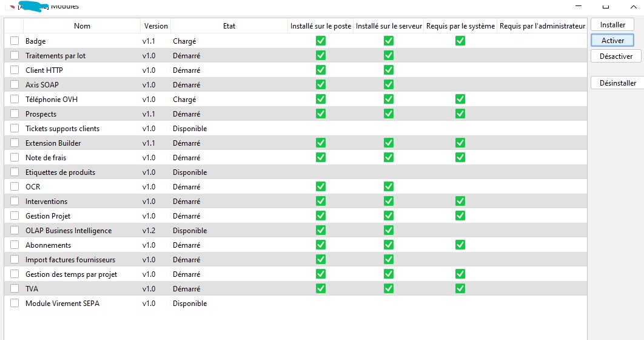
Task: Select the Gestion Projet row name
Action: (x=48, y=216)
